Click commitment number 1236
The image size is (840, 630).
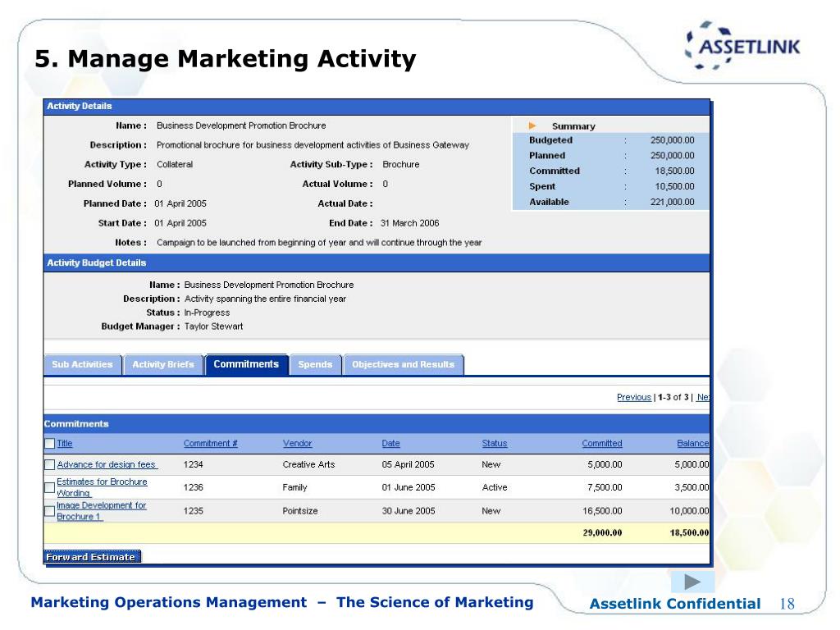point(194,487)
